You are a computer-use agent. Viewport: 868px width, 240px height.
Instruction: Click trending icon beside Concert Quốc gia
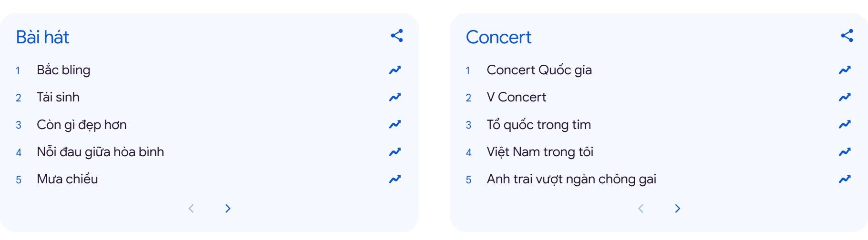click(845, 70)
